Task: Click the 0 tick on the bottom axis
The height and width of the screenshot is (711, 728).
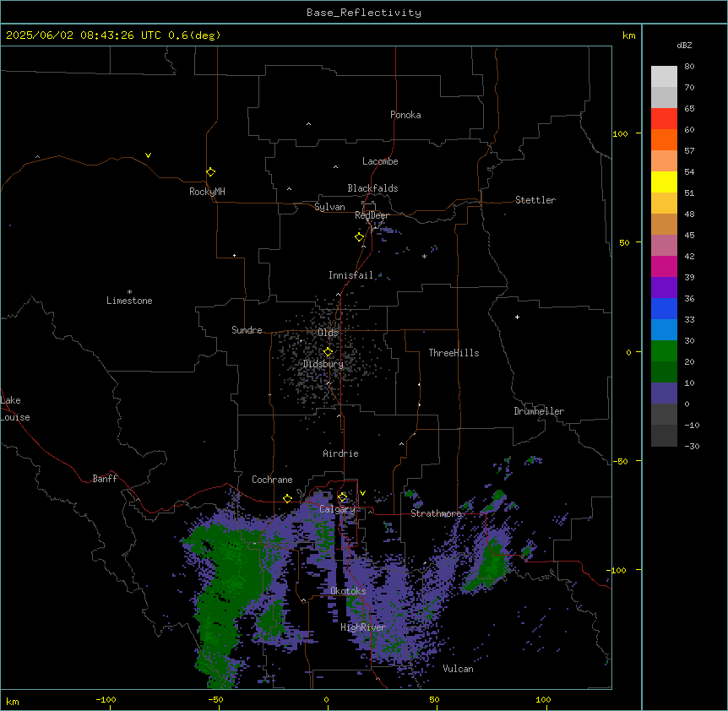Action: point(326,699)
